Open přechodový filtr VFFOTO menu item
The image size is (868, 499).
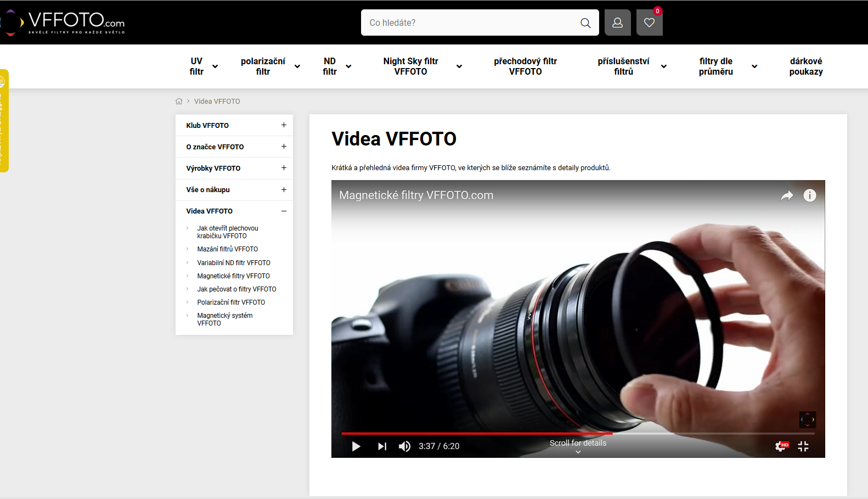tap(525, 66)
